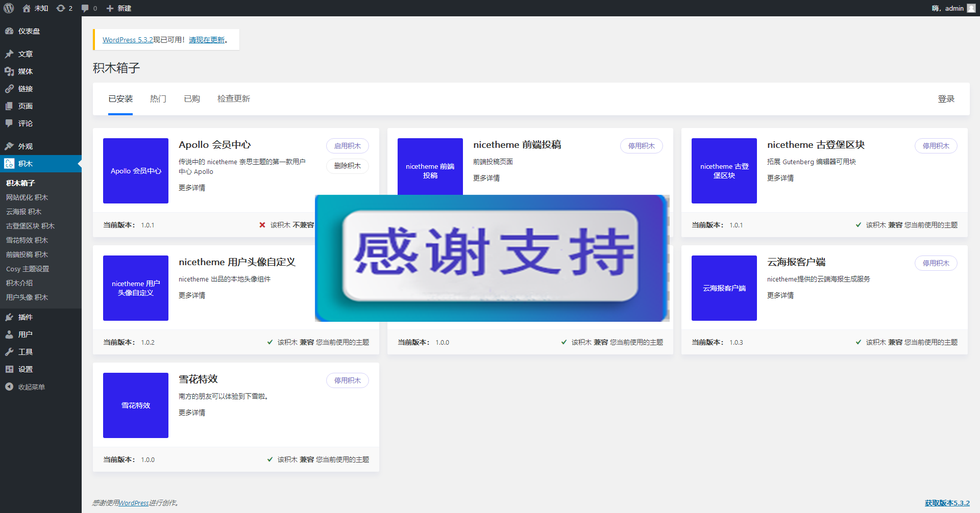Open 积木 menu in sidebar

coord(41,164)
